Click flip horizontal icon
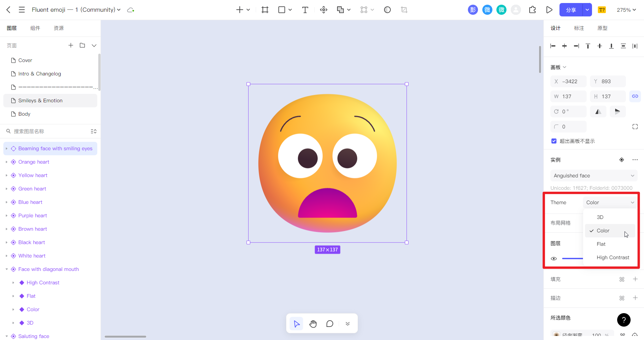The image size is (644, 340). pyautogui.click(x=598, y=111)
